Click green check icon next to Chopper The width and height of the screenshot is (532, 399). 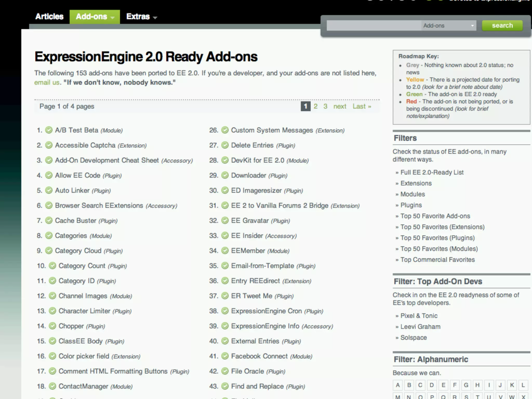point(52,326)
